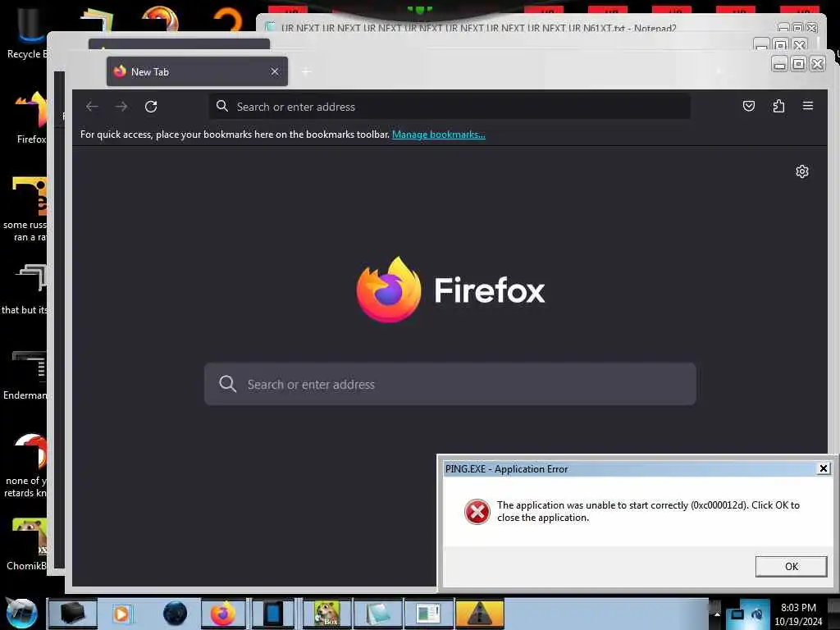Open the yellow warning taskbar icon

480,614
